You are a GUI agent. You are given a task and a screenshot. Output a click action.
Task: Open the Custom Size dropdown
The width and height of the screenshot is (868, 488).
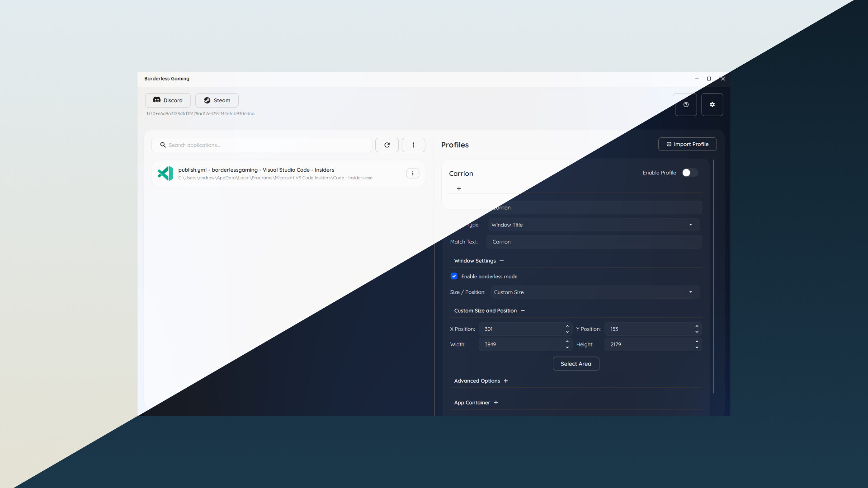click(x=594, y=292)
